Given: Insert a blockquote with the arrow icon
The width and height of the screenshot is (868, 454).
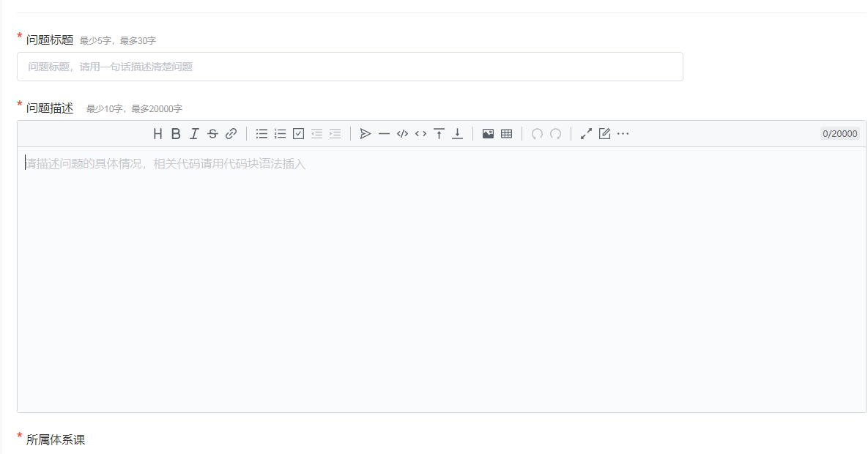Looking at the screenshot, I should [x=366, y=134].
